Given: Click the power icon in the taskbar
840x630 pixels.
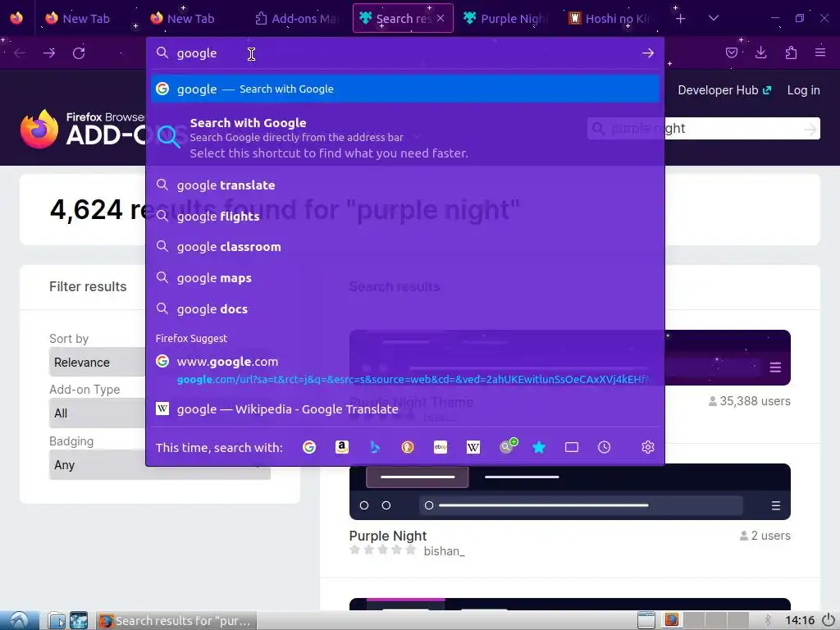Looking at the screenshot, I should point(829,620).
